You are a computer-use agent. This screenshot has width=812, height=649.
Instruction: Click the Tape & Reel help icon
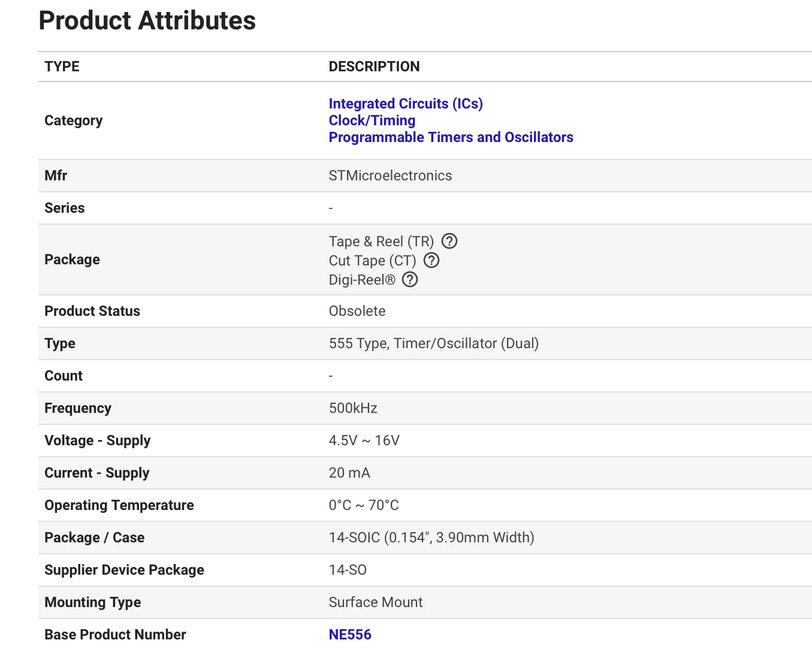tap(449, 242)
